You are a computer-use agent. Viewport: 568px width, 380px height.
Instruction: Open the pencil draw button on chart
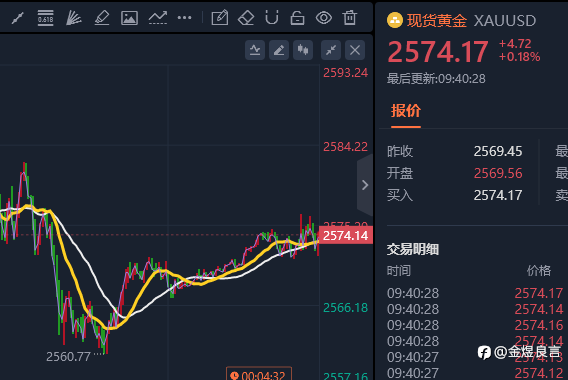279,50
